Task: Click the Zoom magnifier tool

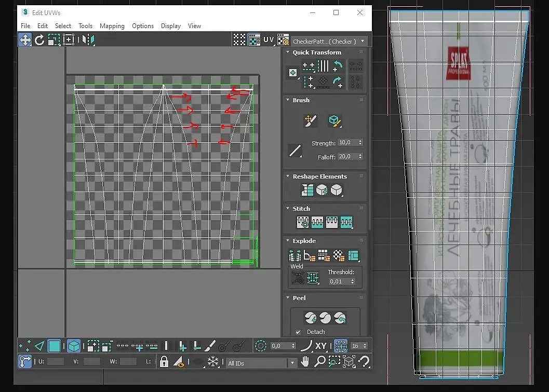Action: [x=320, y=361]
